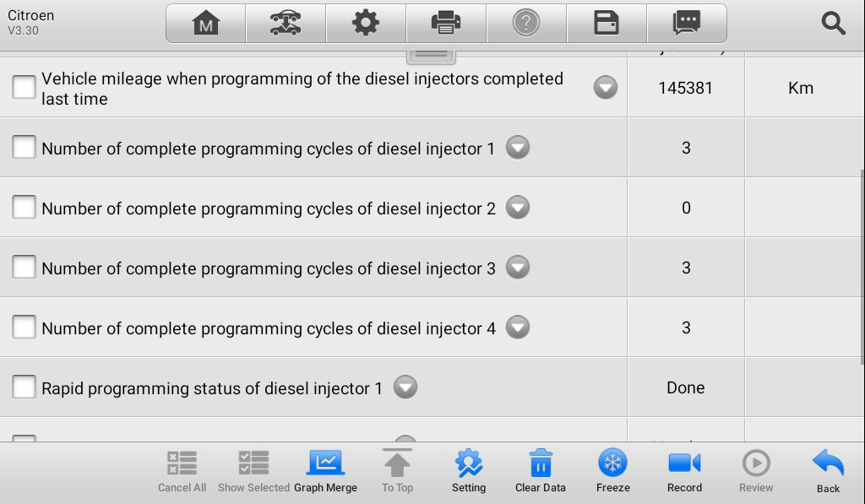Open dropdown arrow for injector 3 programming cycles
This screenshot has width=865, height=504.
[518, 268]
